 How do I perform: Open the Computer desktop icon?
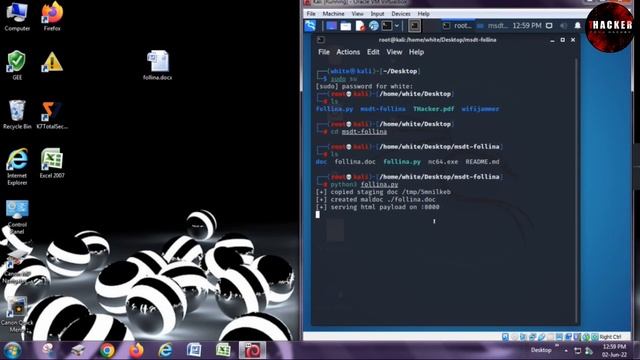17,17
